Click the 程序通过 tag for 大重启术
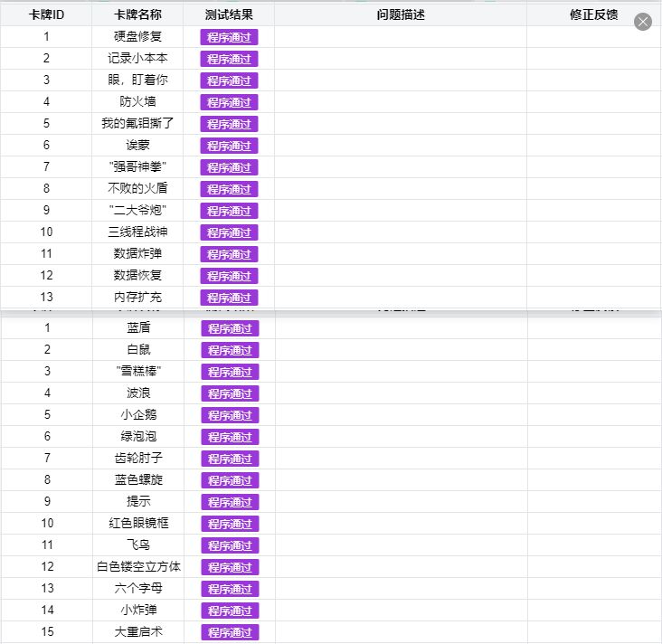The width and height of the screenshot is (662, 644). pyautogui.click(x=230, y=632)
